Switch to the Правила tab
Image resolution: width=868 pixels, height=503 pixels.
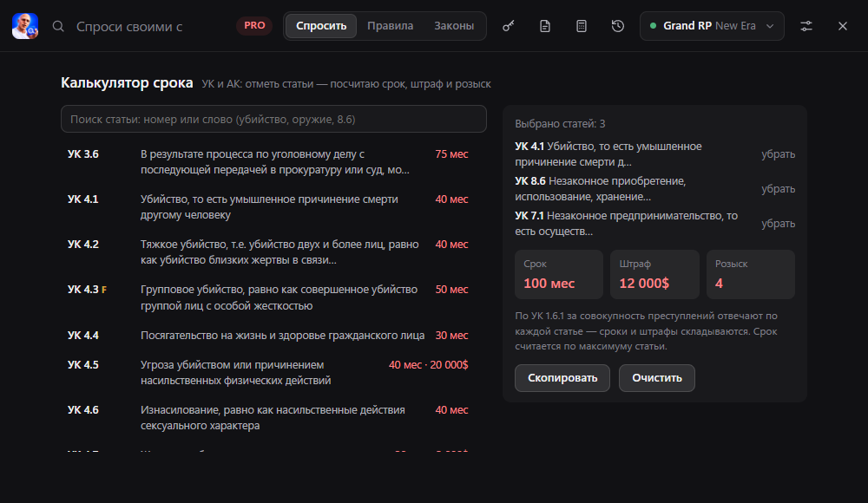[x=391, y=26]
